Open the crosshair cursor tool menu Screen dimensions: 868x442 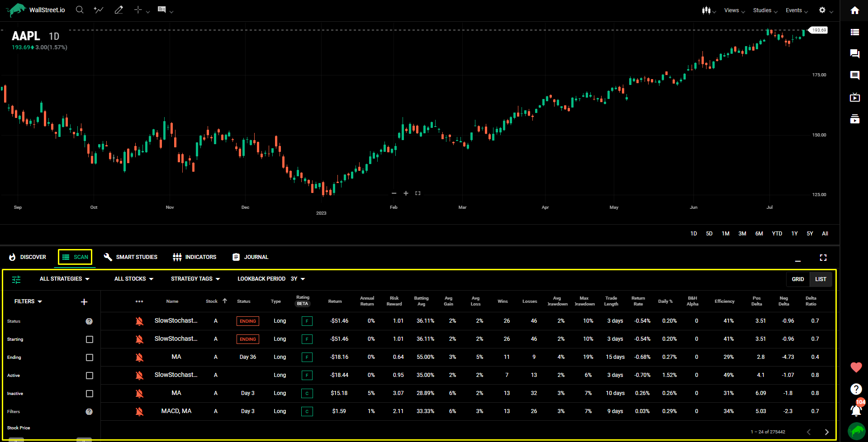click(x=142, y=9)
